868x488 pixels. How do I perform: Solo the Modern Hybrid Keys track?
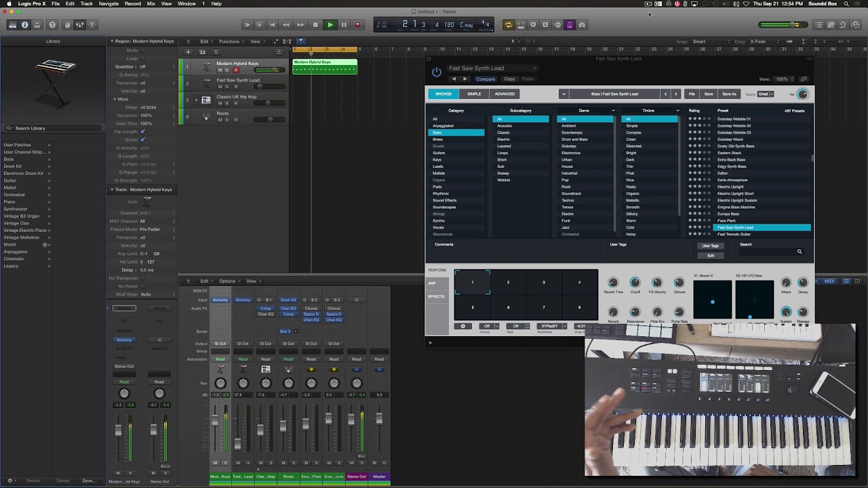point(227,70)
